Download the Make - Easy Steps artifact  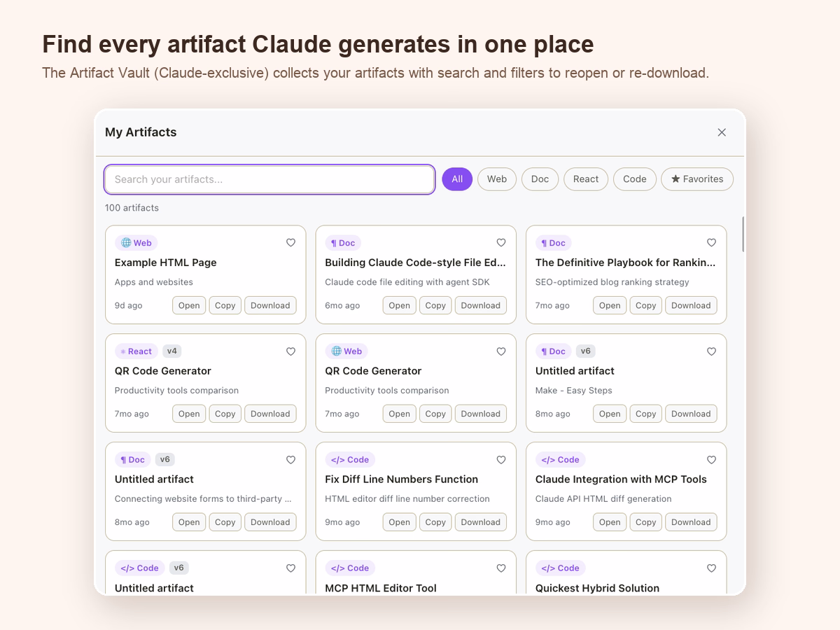click(x=691, y=414)
